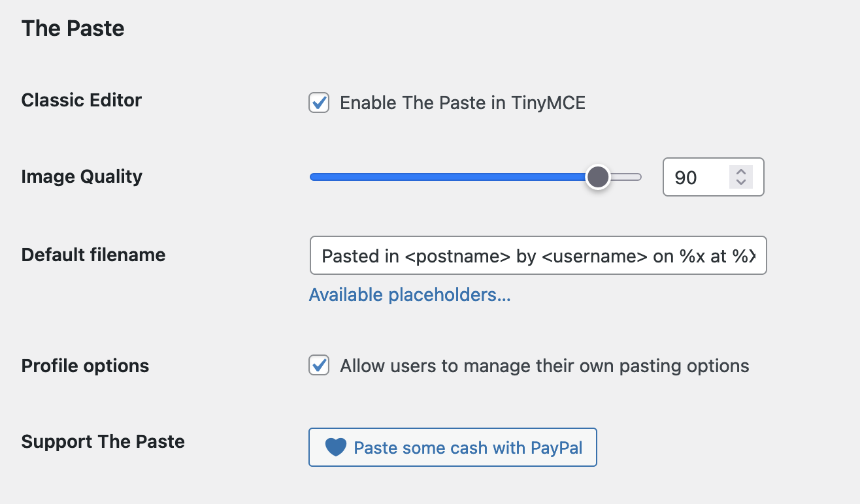Click the heart icon in PayPal button
The width and height of the screenshot is (860, 504).
click(335, 447)
